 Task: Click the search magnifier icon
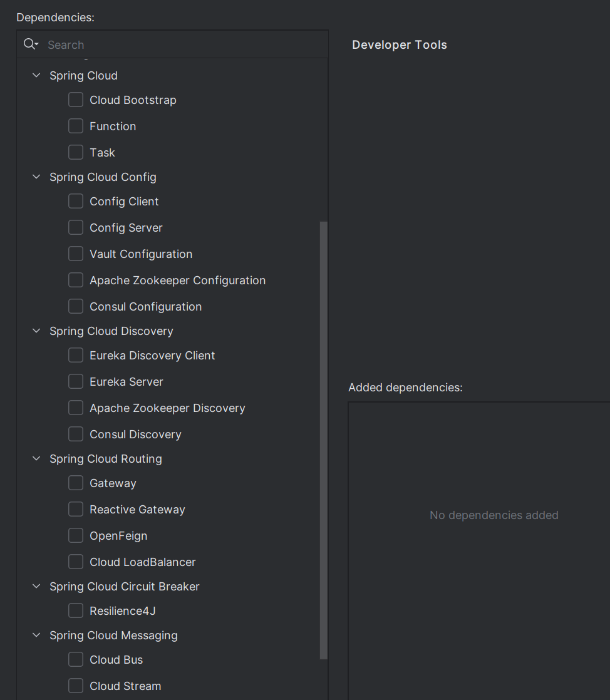[x=29, y=44]
